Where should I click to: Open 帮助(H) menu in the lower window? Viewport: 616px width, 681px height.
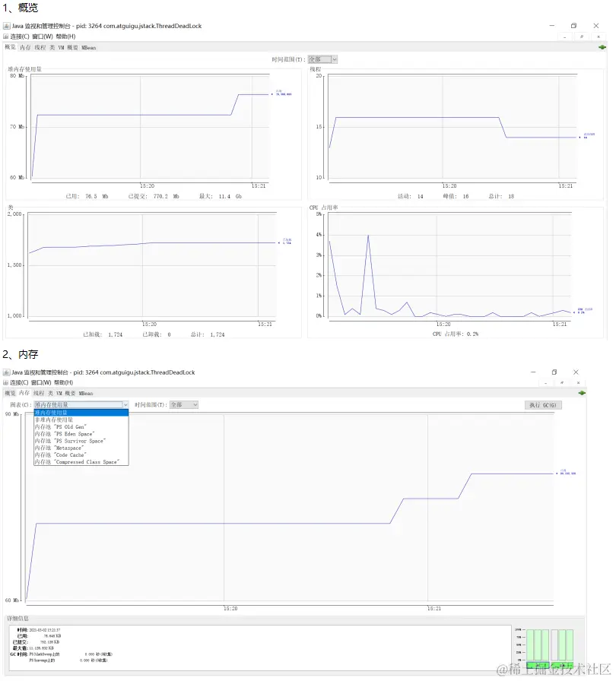click(x=63, y=382)
